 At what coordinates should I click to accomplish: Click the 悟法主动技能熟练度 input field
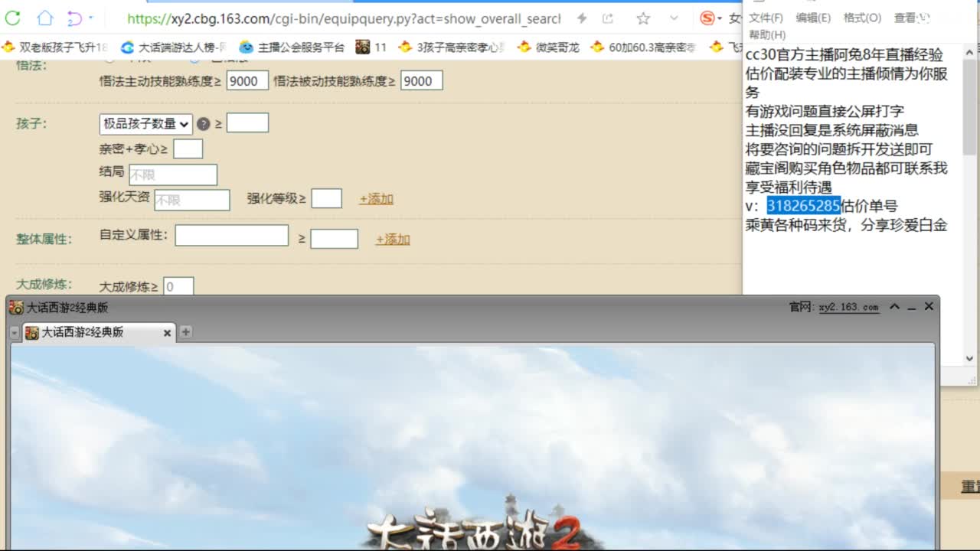click(x=247, y=81)
